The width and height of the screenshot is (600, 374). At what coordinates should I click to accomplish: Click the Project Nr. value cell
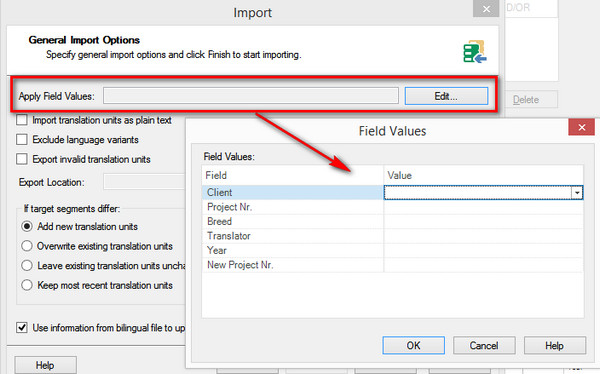(483, 207)
